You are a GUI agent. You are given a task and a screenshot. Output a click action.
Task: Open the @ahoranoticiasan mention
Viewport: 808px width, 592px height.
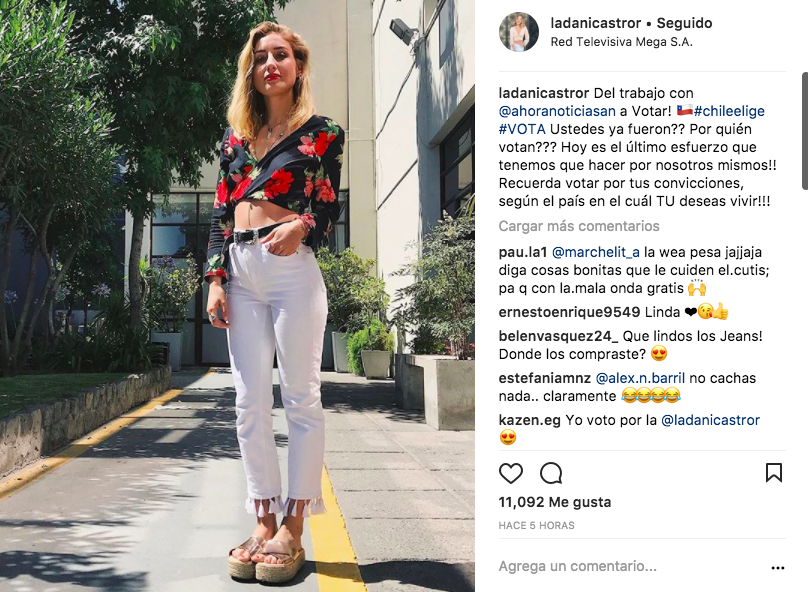(x=557, y=111)
